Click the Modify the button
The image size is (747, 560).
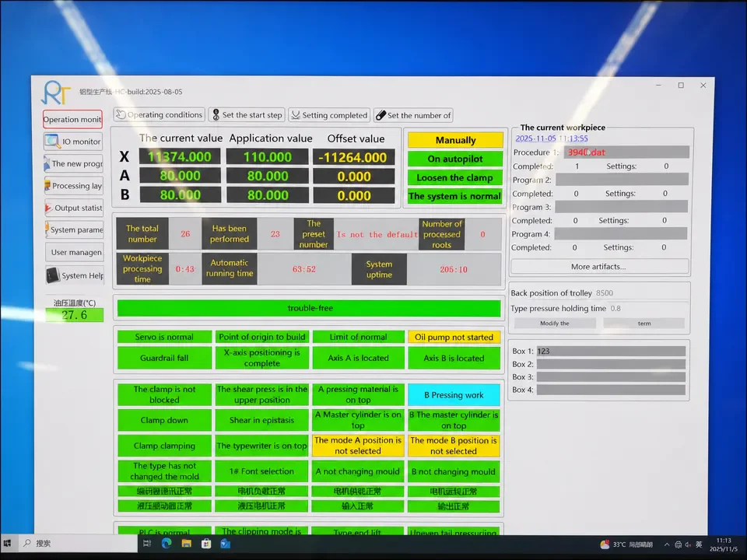(555, 324)
